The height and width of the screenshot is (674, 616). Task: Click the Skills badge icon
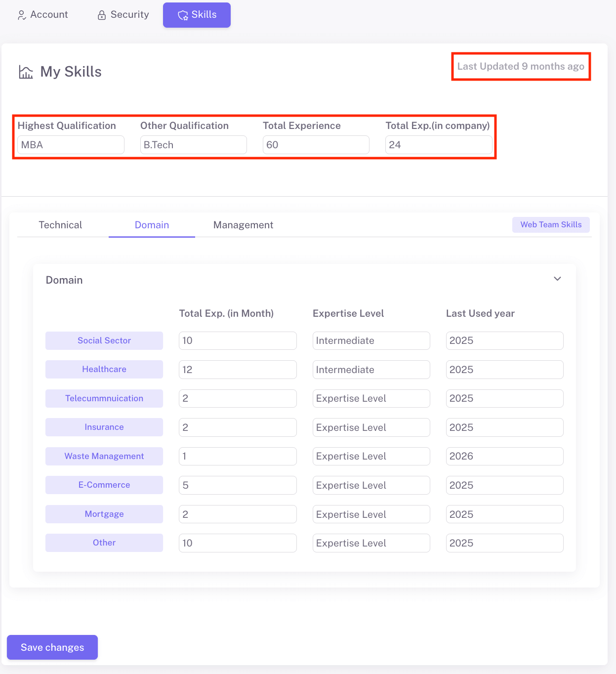[x=183, y=15]
